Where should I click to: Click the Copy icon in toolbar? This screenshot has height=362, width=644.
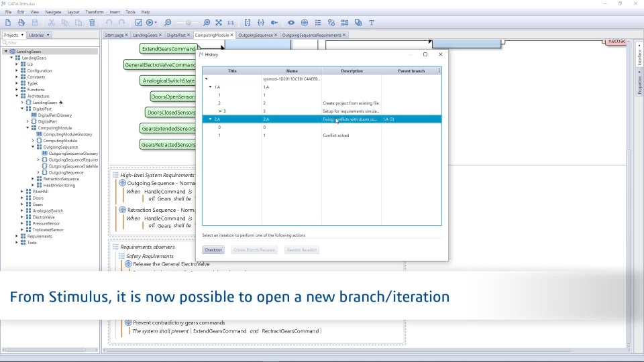click(x=65, y=23)
